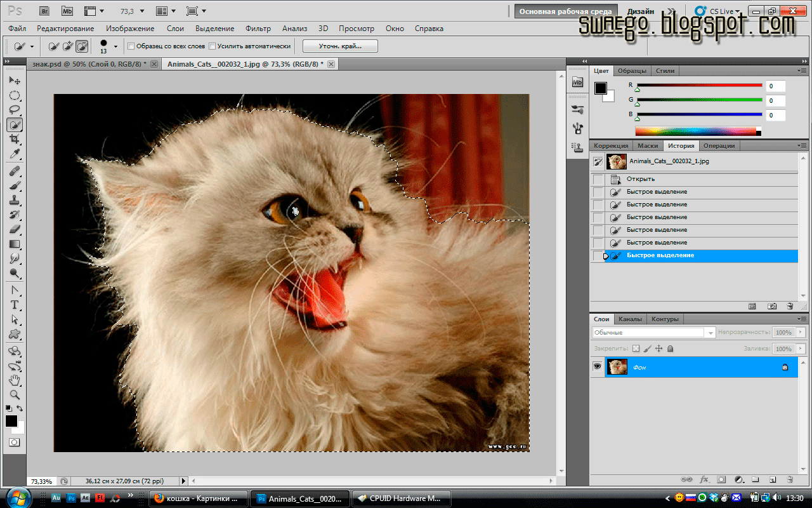812x508 pixels.
Task: Toggle Quick Mask mode
Action: click(x=15, y=442)
